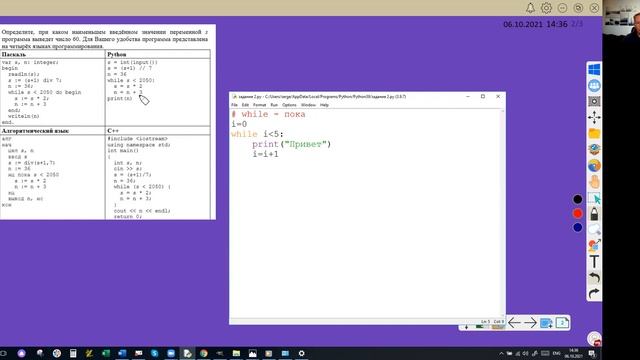The image size is (640, 360).
Task: Open the calculator icon in the taskbar
Action: point(73,353)
